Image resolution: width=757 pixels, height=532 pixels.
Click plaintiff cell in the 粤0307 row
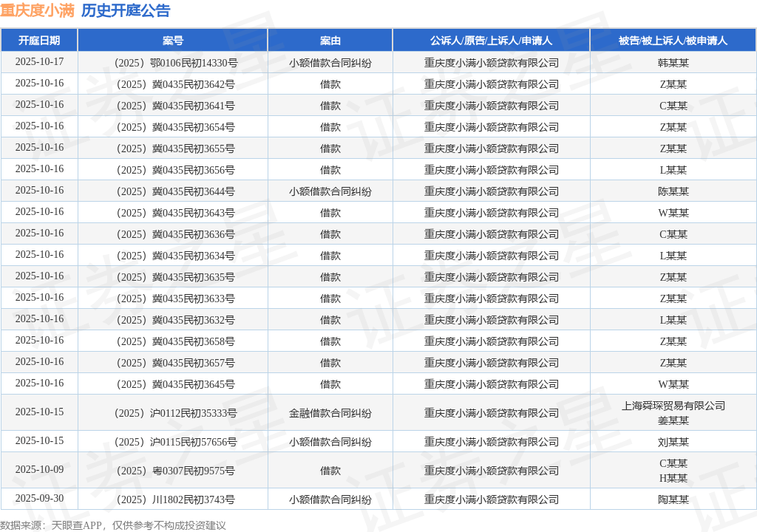click(x=491, y=471)
